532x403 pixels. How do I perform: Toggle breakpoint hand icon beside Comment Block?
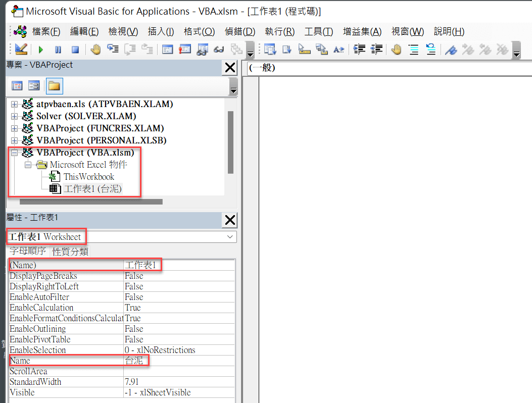396,49
